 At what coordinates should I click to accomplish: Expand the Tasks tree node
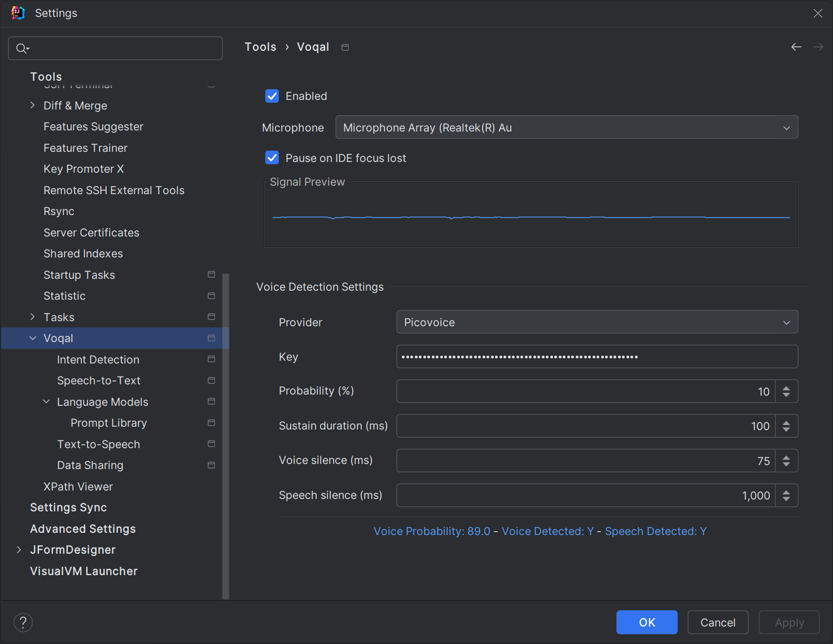click(33, 317)
